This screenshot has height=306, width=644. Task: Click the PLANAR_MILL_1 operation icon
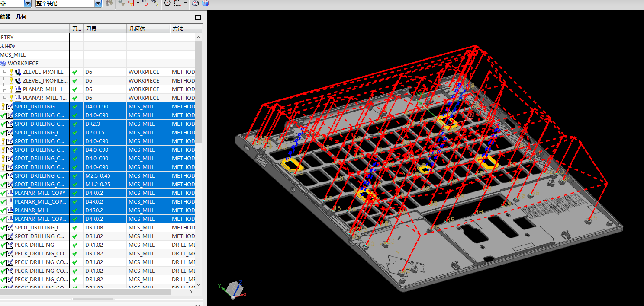(x=18, y=89)
